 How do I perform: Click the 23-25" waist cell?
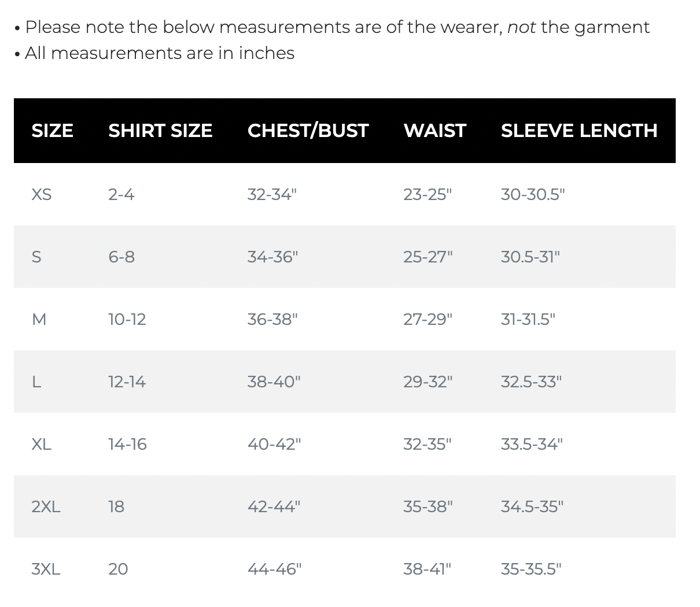pyautogui.click(x=428, y=194)
